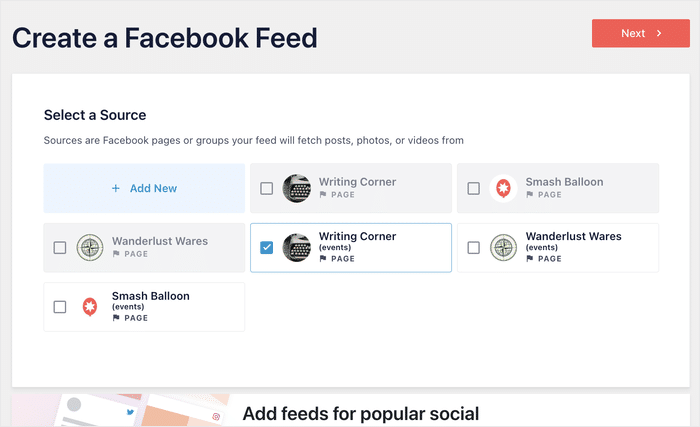This screenshot has width=700, height=427.
Task: Click the Create a Facebook Feed title
Action: pyautogui.click(x=165, y=38)
